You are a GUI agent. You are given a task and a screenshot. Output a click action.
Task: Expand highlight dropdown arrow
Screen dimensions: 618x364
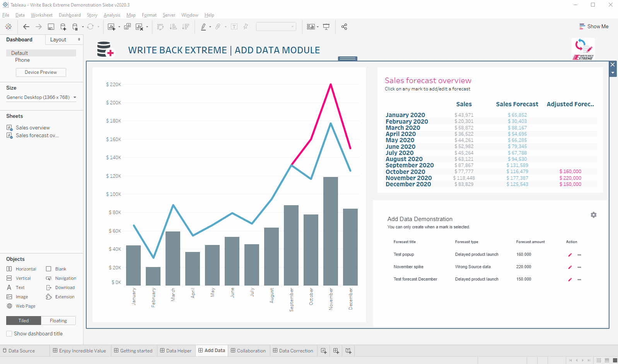210,27
